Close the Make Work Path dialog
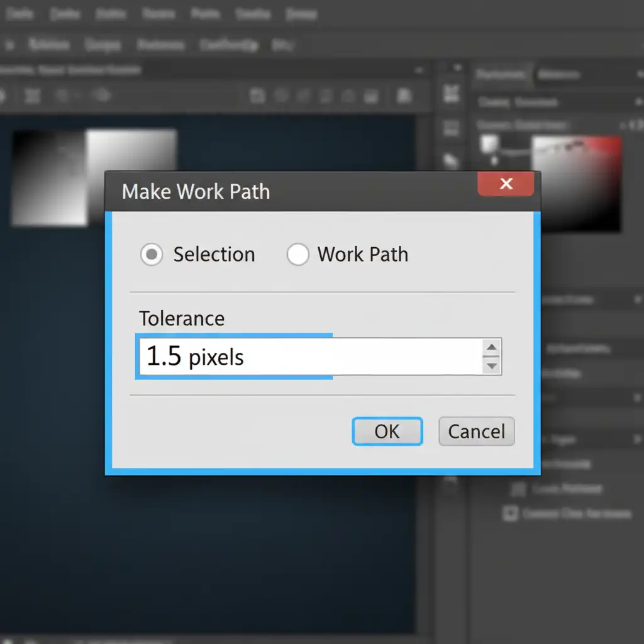This screenshot has height=644, width=644. click(x=506, y=184)
